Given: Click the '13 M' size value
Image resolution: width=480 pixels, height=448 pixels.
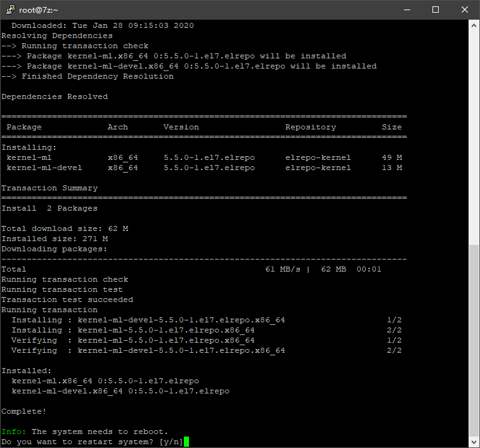Looking at the screenshot, I should pyautogui.click(x=392, y=168).
